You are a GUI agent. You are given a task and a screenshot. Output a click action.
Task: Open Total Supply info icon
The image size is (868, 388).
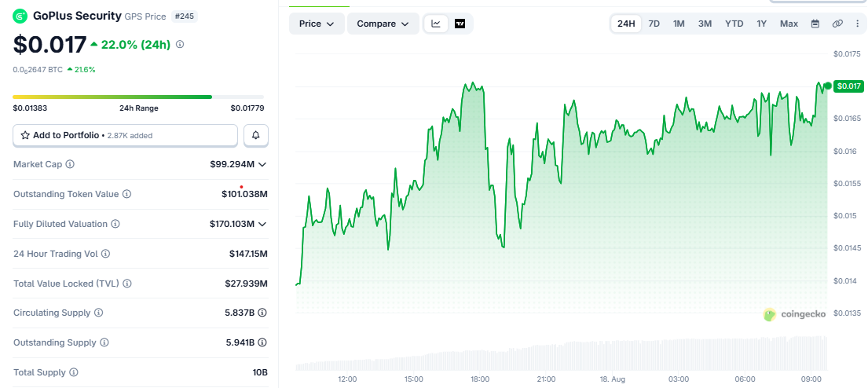tap(74, 372)
